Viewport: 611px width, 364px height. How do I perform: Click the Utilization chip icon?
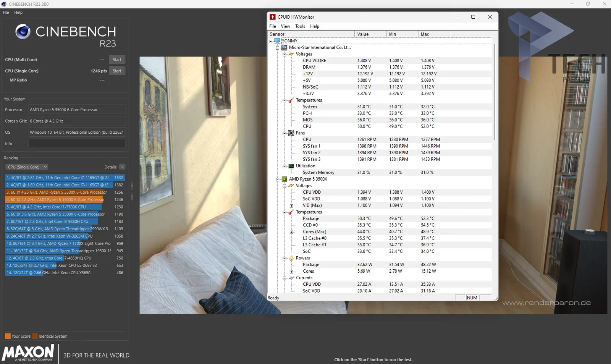pos(291,166)
